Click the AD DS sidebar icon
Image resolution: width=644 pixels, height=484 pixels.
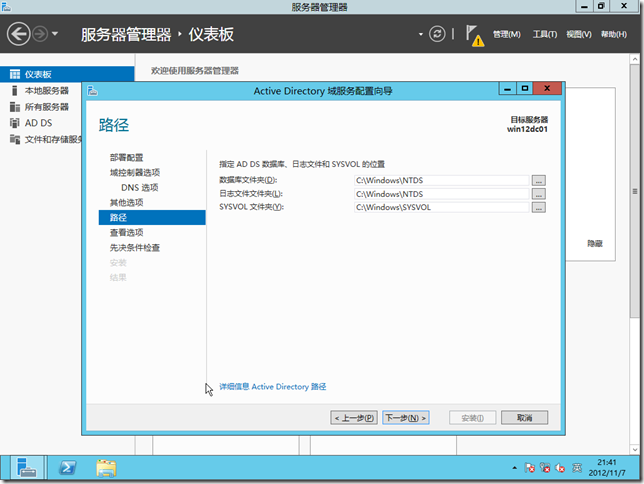coord(15,123)
